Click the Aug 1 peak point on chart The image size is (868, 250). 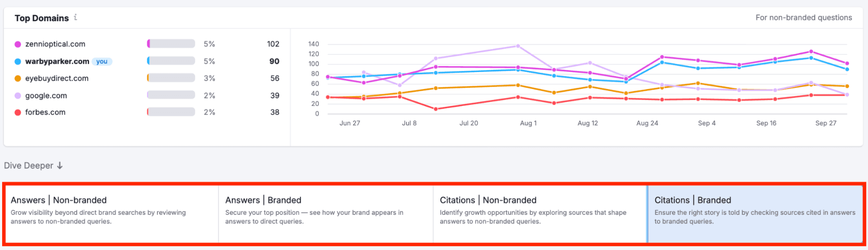[518, 46]
